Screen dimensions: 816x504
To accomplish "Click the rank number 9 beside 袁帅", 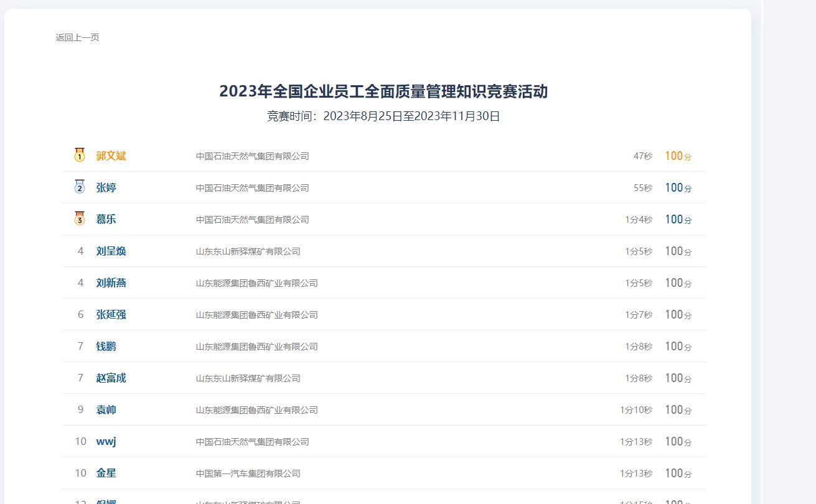I will click(80, 409).
